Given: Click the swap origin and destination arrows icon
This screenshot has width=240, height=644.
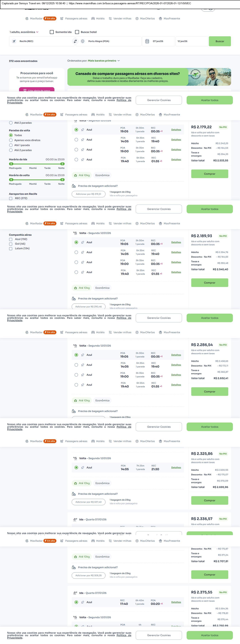Looking at the screenshot, I should click(x=75, y=41).
